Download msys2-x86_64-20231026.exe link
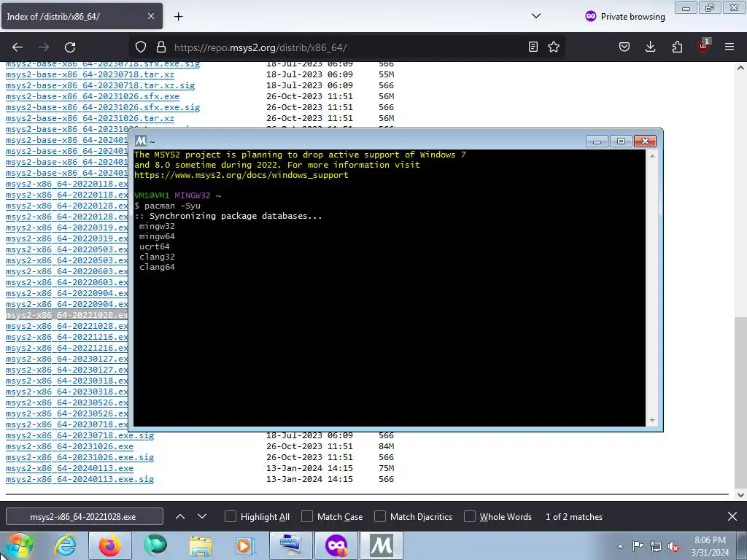The width and height of the screenshot is (747, 560). pos(69,446)
